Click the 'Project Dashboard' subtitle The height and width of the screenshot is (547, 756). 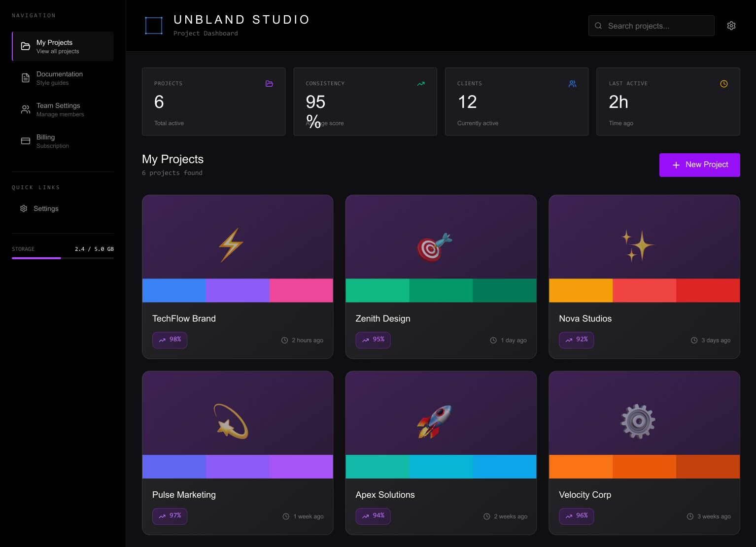pyautogui.click(x=206, y=34)
